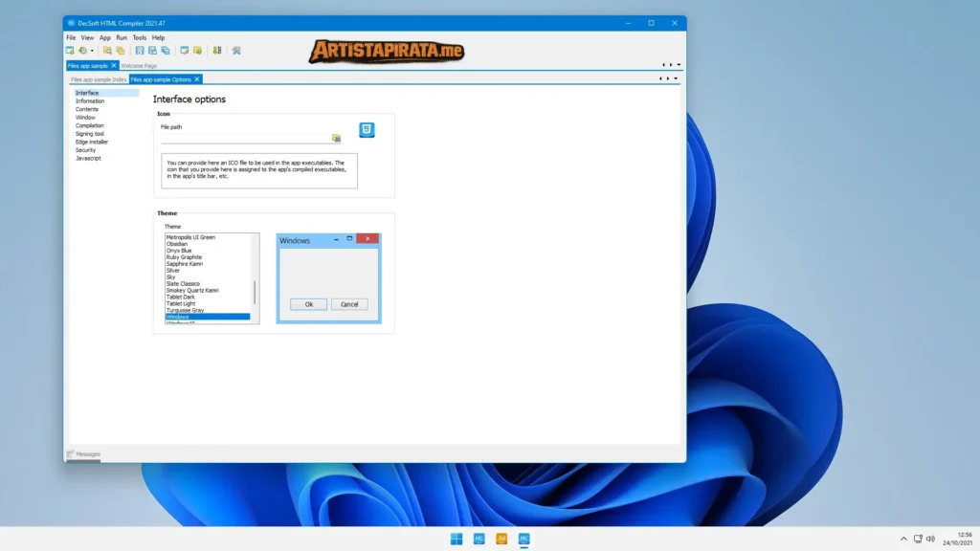The width and height of the screenshot is (980, 551).
Task: Open the HTML Compiler icon in the taskbar
Action: click(523, 539)
